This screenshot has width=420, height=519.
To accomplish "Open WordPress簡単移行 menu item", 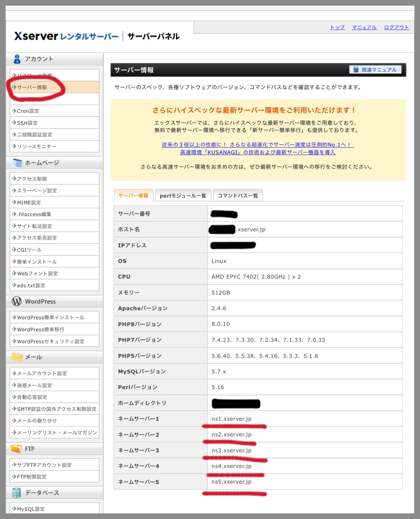I will (55, 329).
